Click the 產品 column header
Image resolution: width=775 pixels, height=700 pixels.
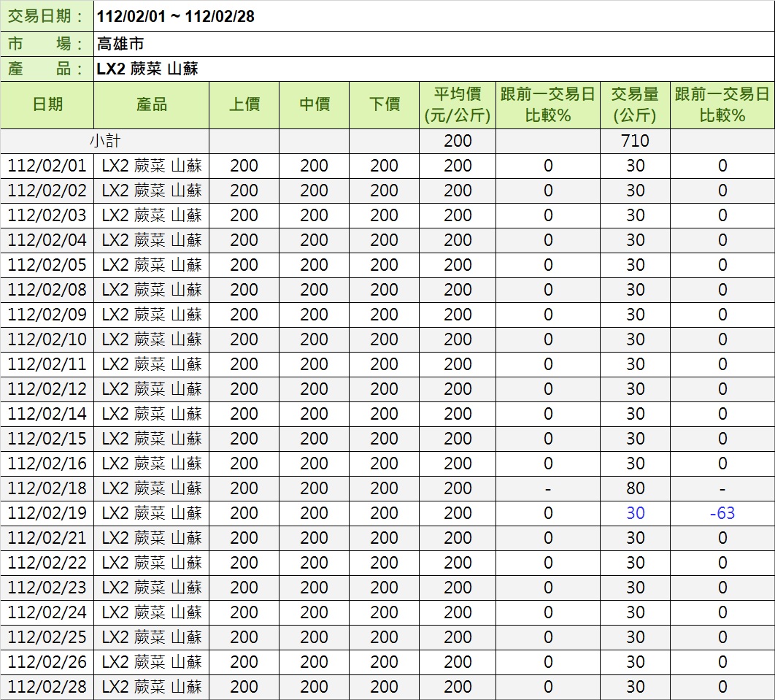point(151,105)
